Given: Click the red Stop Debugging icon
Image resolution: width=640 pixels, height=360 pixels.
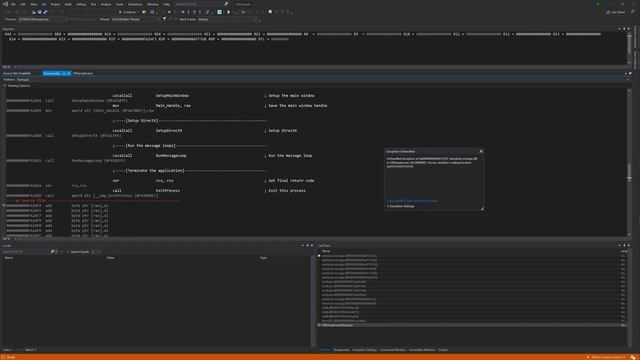Looking at the screenshot, I should [x=169, y=12].
